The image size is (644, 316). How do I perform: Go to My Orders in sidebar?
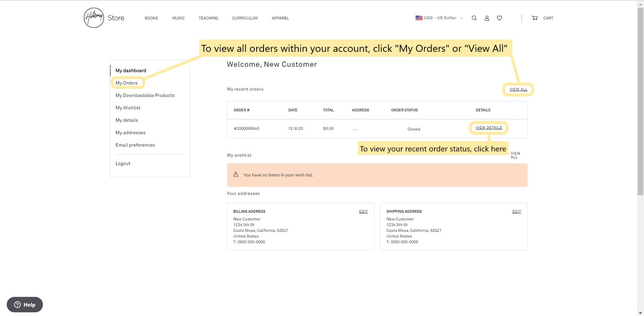(126, 83)
